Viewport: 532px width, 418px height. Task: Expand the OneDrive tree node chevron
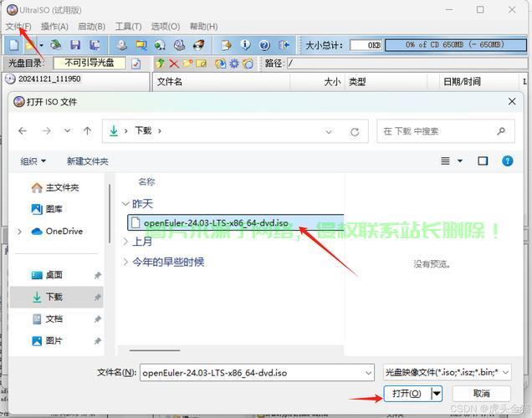20,232
